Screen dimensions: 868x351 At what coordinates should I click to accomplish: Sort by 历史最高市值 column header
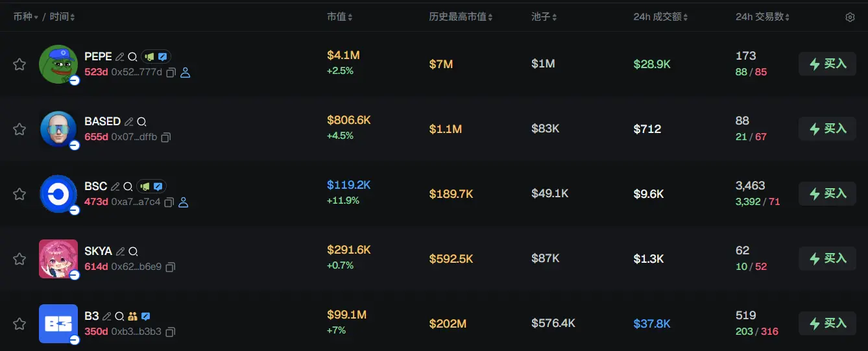[461, 17]
